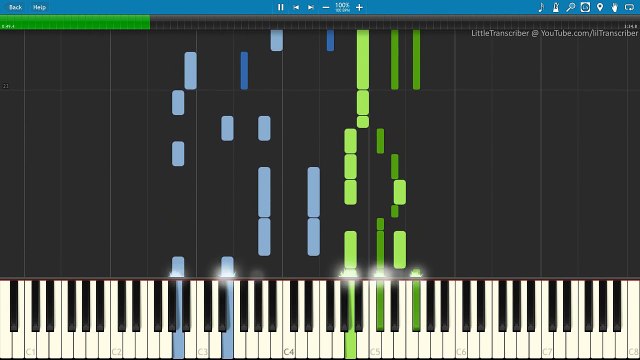Toggle the metronome icon

pyautogui.click(x=556, y=7)
